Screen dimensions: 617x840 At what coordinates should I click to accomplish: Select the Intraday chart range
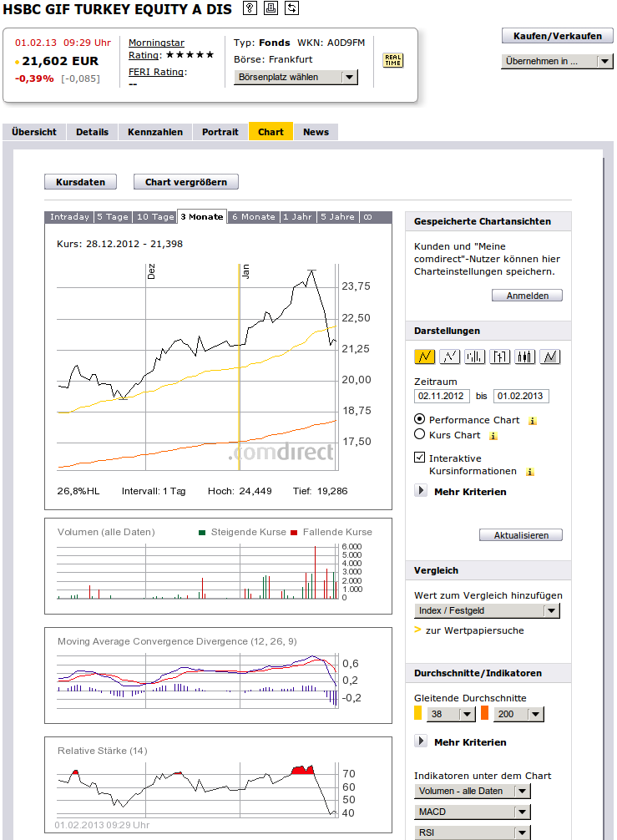[x=69, y=217]
